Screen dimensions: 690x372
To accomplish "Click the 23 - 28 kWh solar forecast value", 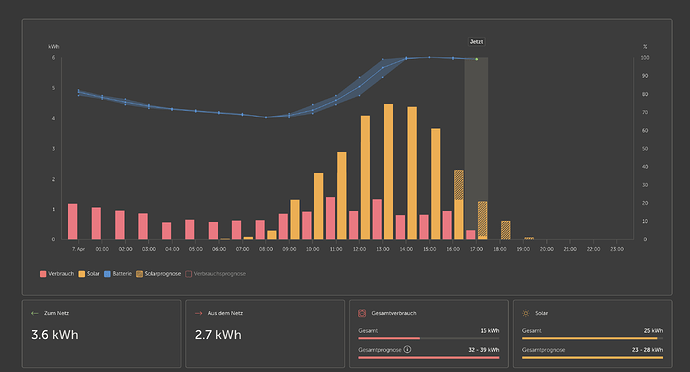I will [x=647, y=350].
